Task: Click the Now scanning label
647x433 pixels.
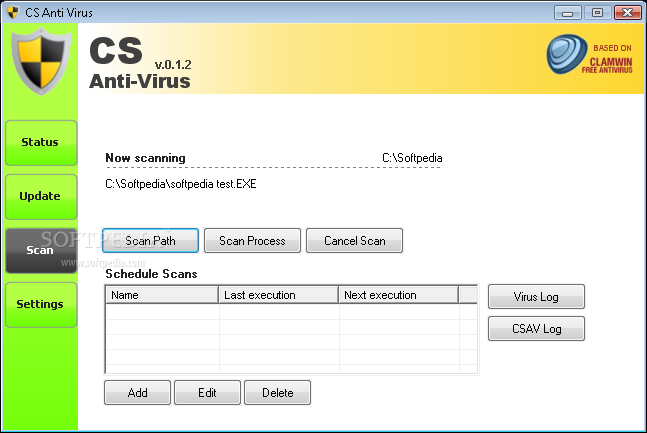Action: pyautogui.click(x=145, y=158)
